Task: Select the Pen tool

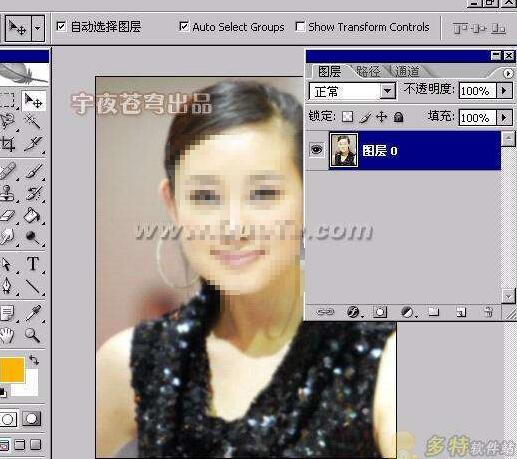Action: (7, 286)
